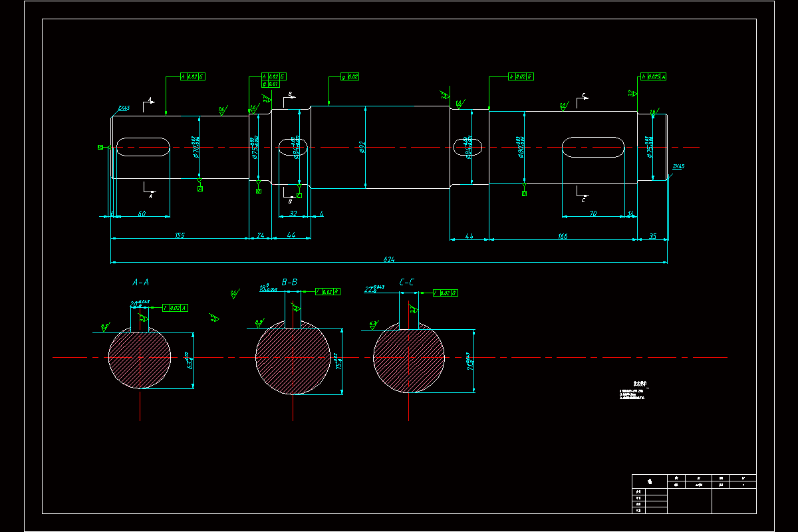The height and width of the screenshot is (532, 798).
Task: Select the C-C section view title
Action: [407, 282]
